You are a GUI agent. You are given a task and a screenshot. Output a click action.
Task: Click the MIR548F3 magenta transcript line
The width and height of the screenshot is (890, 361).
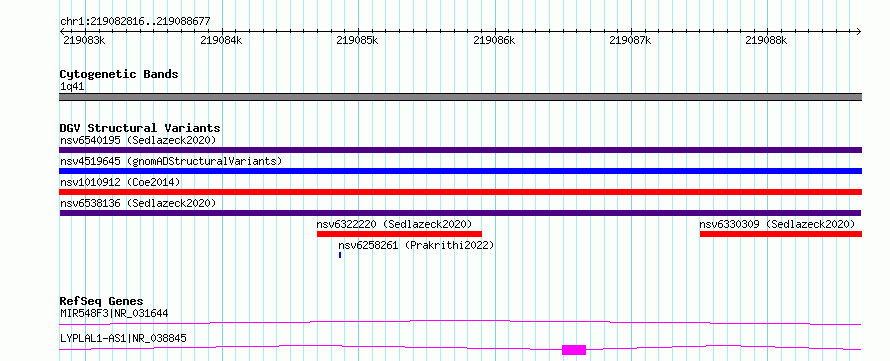pos(460,322)
